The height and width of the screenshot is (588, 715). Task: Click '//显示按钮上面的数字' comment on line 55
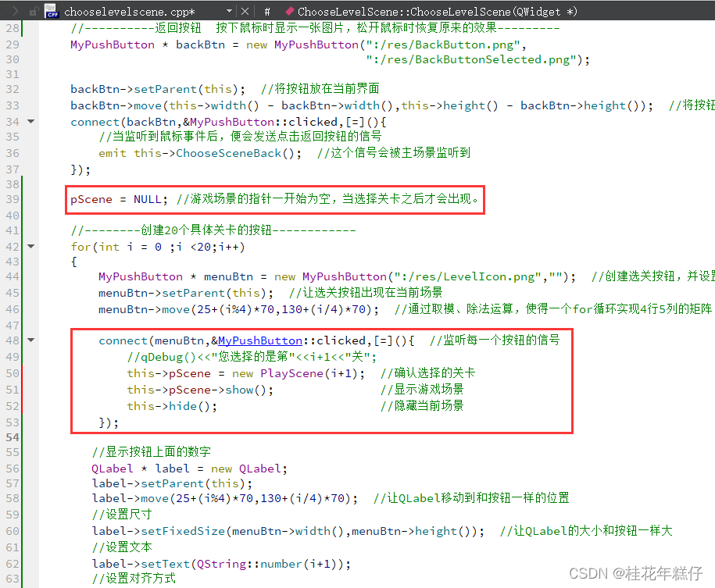coord(151,451)
